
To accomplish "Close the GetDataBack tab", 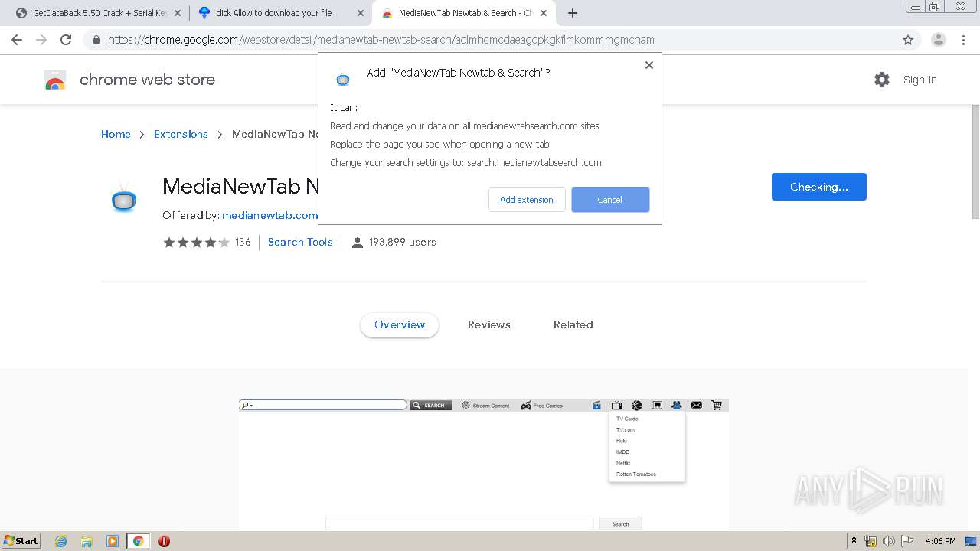I will point(178,13).
